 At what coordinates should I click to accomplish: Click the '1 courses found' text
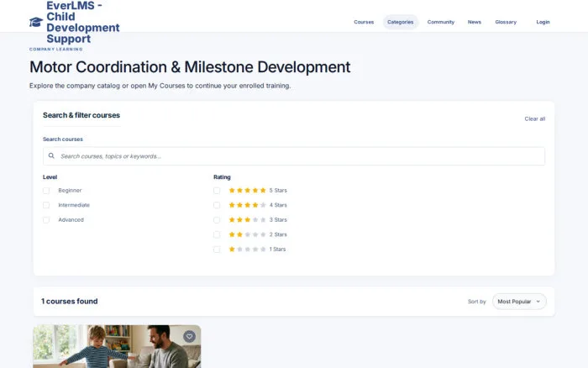[x=70, y=302]
